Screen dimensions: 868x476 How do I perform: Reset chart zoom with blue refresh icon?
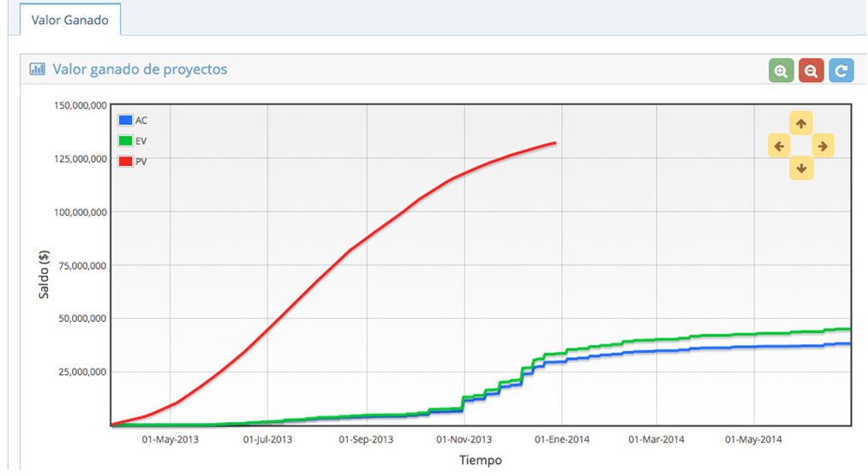pos(841,71)
